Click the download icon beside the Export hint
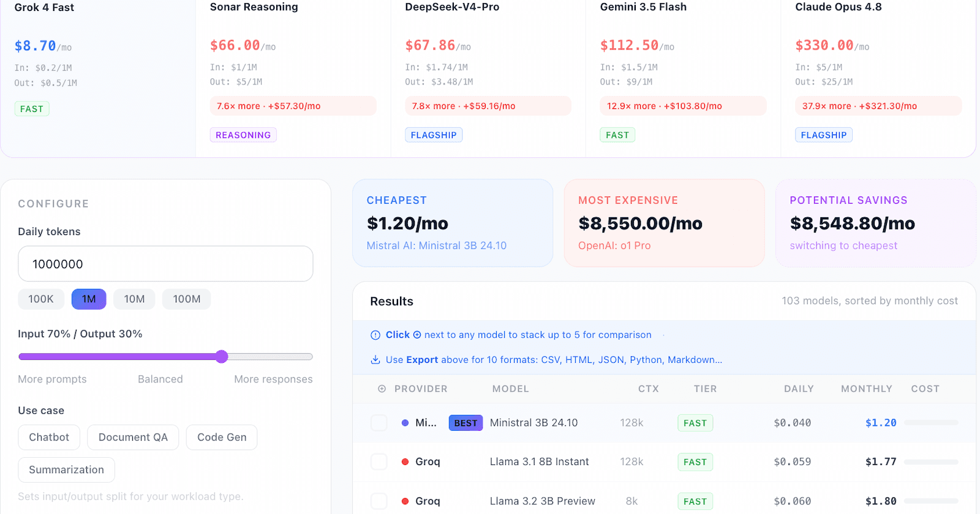The image size is (980, 514). point(375,360)
